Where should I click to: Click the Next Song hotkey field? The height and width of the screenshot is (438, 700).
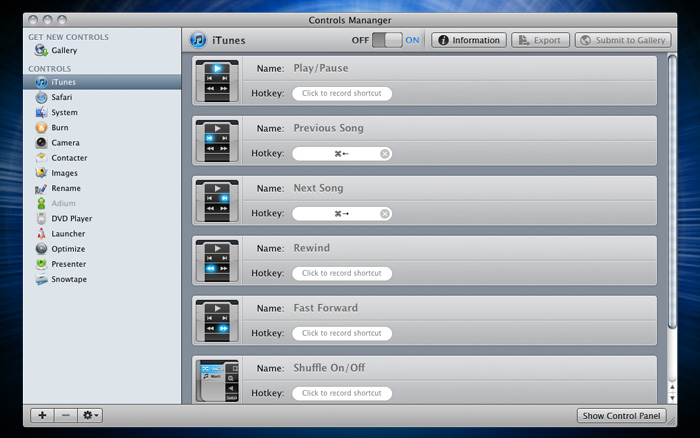pos(342,213)
